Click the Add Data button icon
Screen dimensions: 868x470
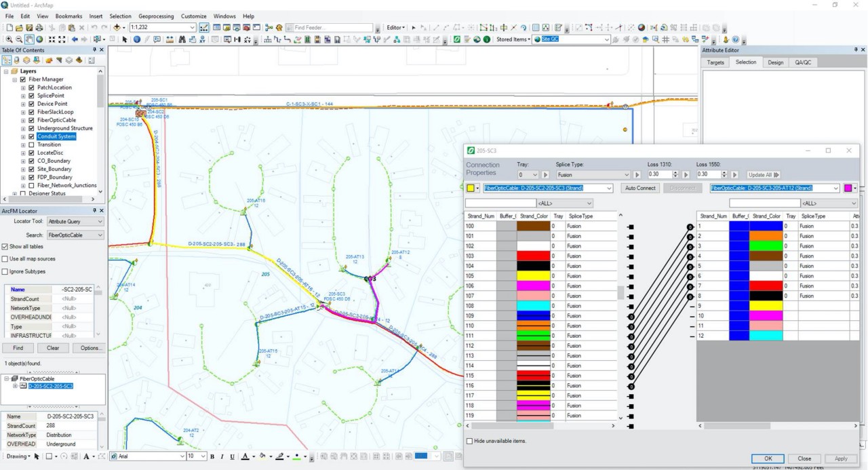(117, 28)
